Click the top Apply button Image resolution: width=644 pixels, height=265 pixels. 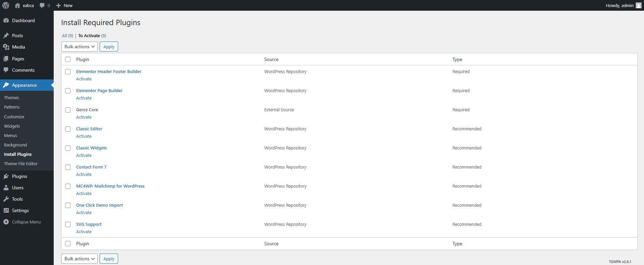coord(109,47)
